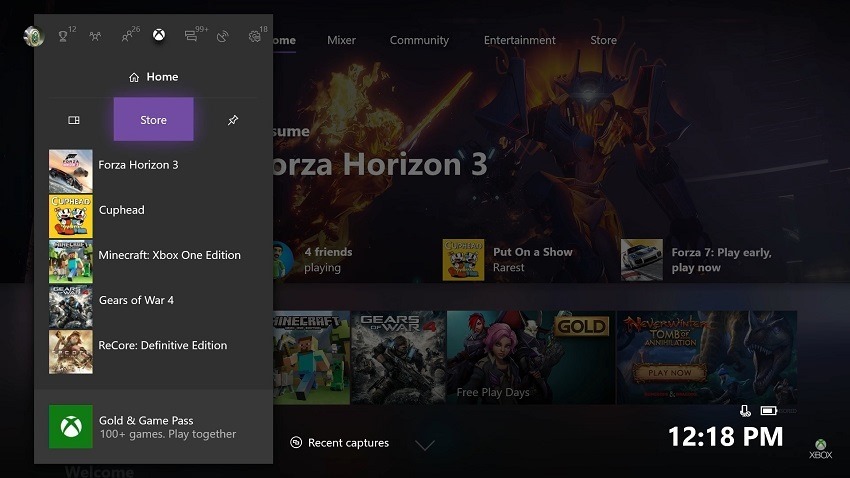Open Forza Horizon 3 resume hero title
Image resolution: width=850 pixels, height=478 pixels.
(x=381, y=164)
